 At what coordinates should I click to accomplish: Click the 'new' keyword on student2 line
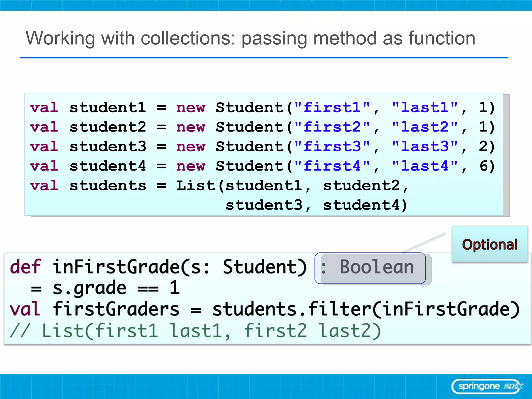coord(191,127)
